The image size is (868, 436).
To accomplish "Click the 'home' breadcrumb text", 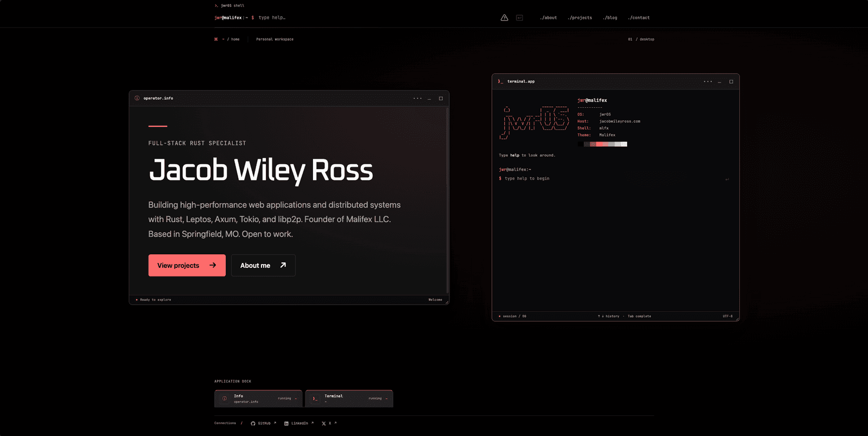I will [x=235, y=39].
